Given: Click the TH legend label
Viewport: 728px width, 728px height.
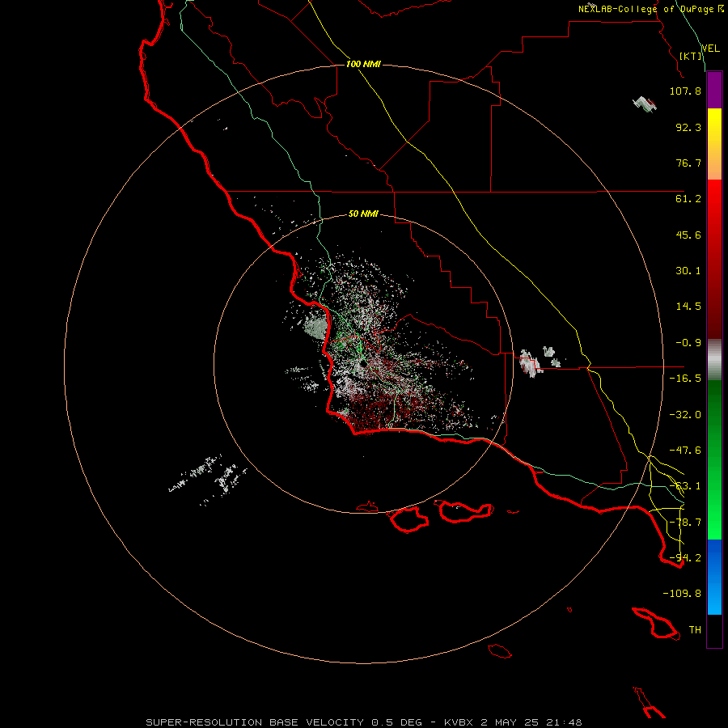Looking at the screenshot, I should pos(695,630).
